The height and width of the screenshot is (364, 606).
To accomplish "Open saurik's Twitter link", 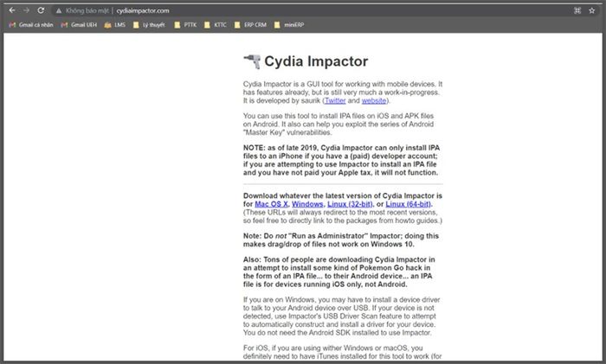I will pos(335,101).
